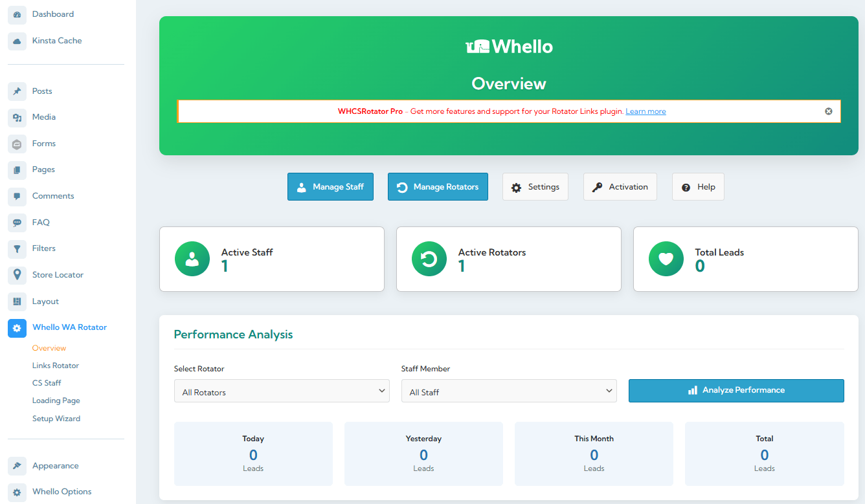Open the Loading Page submenu item

(56, 400)
